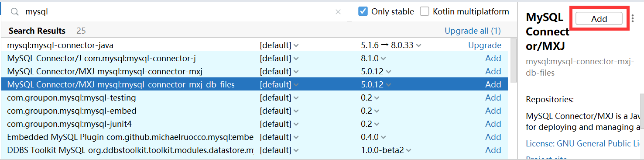Click the search magnifier icon
This screenshot has width=644, height=160.
point(15,12)
